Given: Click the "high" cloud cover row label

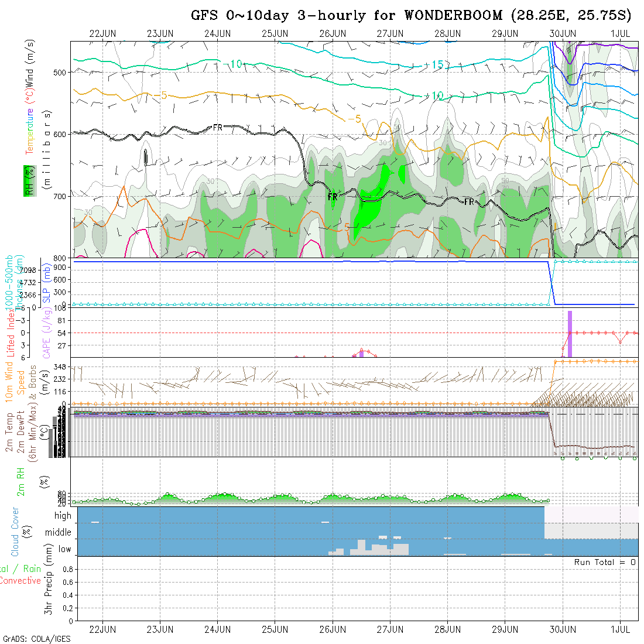Looking at the screenshot, I should (63, 516).
